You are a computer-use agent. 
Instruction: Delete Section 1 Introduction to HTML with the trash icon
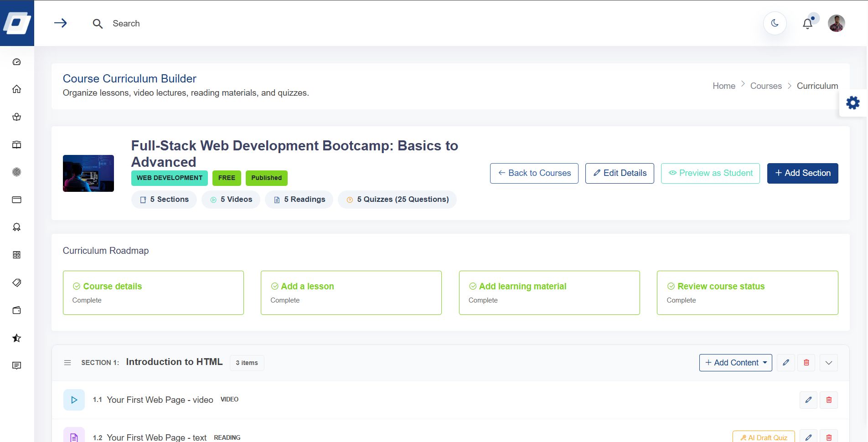(x=806, y=363)
